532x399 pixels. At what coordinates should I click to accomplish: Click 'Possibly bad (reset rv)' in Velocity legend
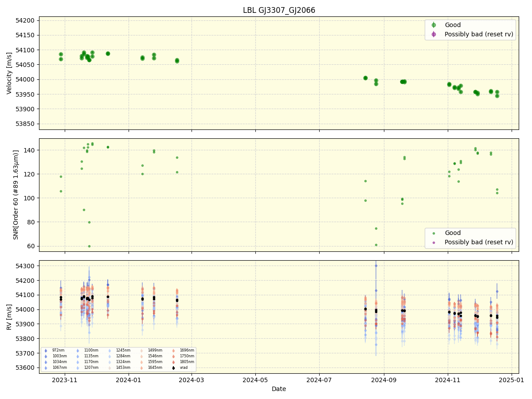pyautogui.click(x=479, y=34)
